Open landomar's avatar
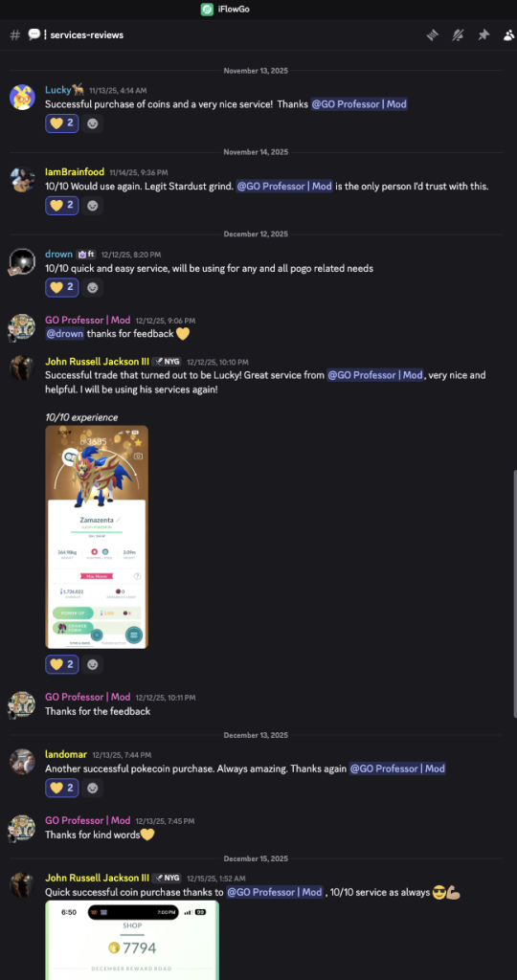517x980 pixels. point(23,762)
